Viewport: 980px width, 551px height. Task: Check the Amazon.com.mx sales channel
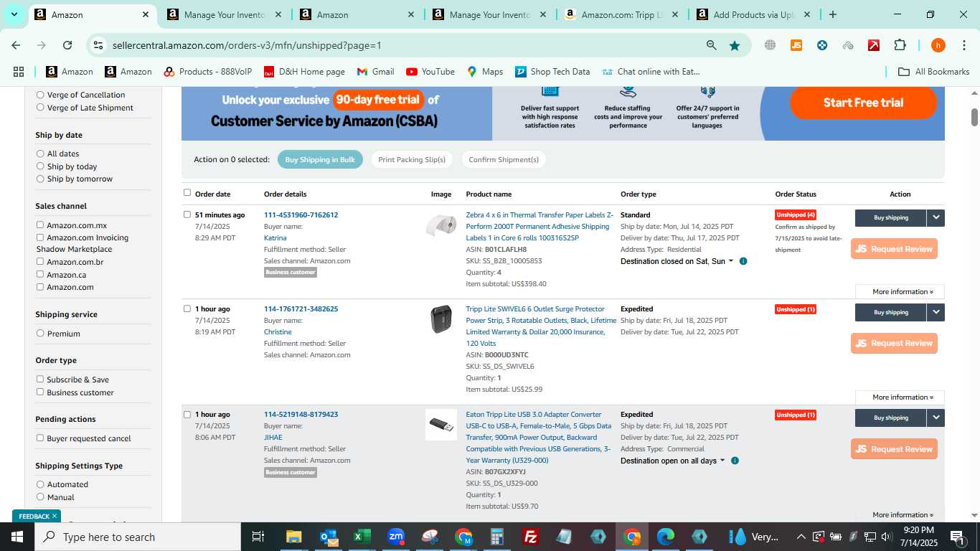coord(40,225)
